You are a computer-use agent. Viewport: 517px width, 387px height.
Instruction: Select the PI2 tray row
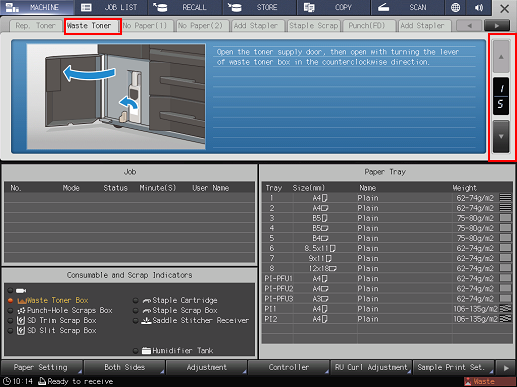387,319
